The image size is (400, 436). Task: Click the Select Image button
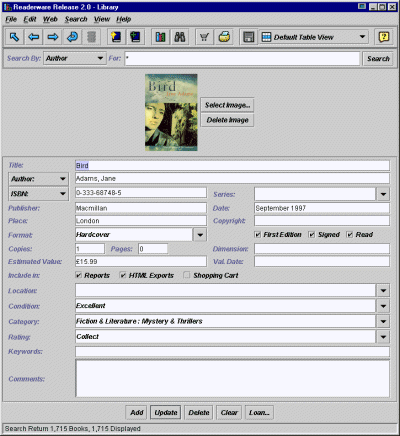tap(227, 105)
